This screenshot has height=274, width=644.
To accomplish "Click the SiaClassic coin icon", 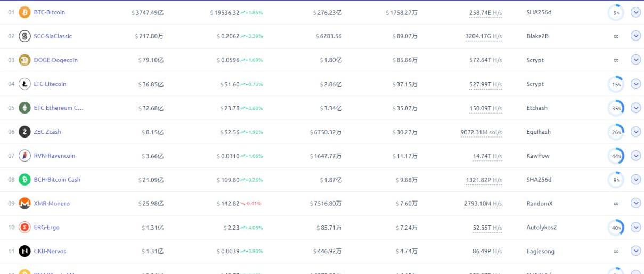I will click(x=25, y=36).
